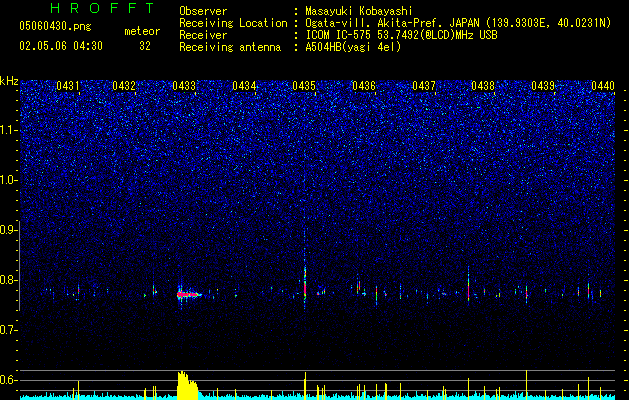Click the tall vertical echo at 0435
Image resolution: width=629 pixels, height=400 pixels.
(x=305, y=281)
